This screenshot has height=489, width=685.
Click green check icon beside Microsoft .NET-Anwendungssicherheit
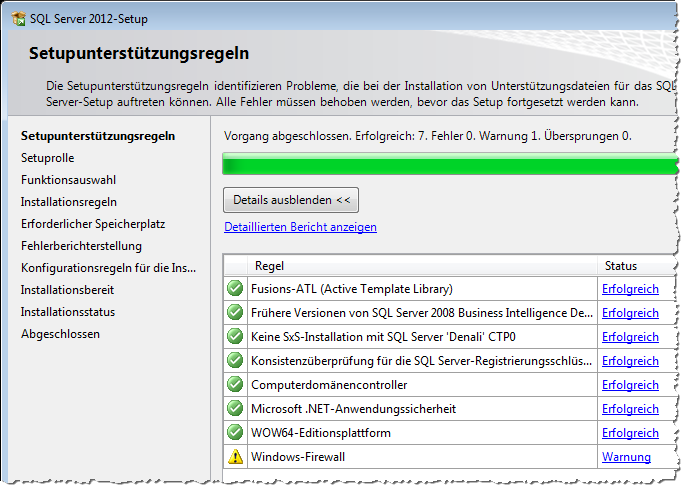(x=236, y=409)
